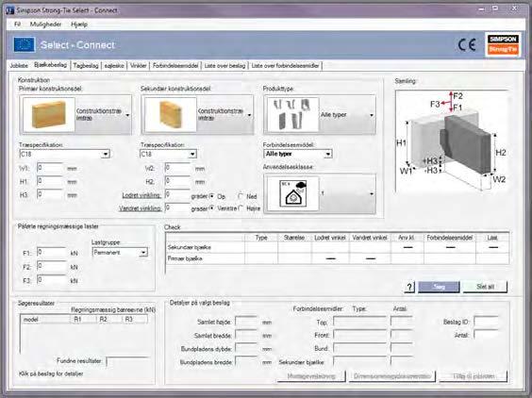Click the Dimensioneringsdokumentation button
532x398 pixels.
[392, 376]
